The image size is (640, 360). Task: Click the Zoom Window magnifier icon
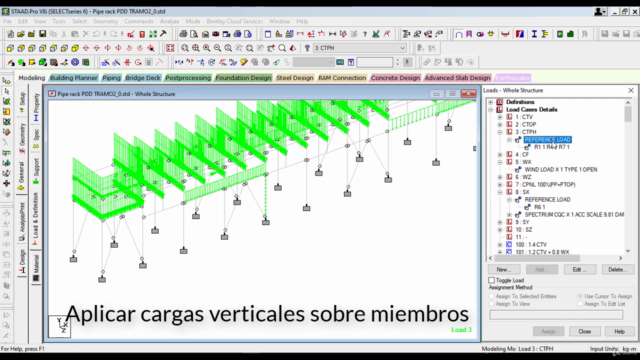tap(185, 48)
